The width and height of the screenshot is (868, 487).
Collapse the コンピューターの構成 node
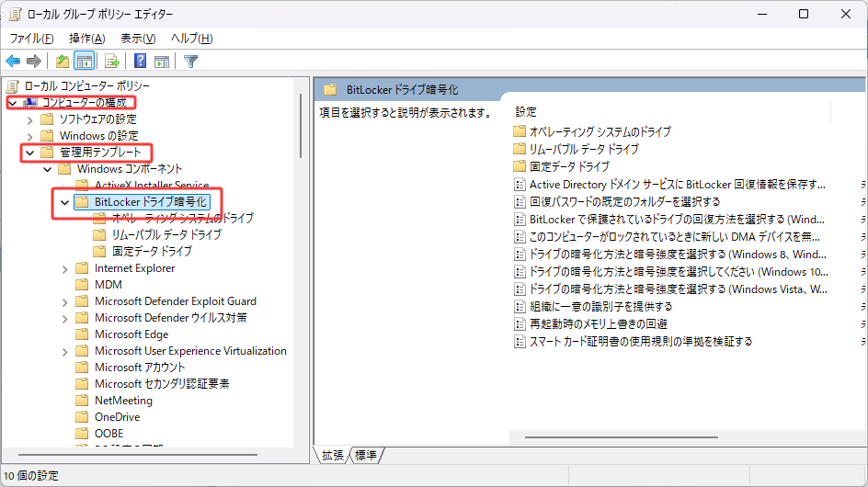13,103
